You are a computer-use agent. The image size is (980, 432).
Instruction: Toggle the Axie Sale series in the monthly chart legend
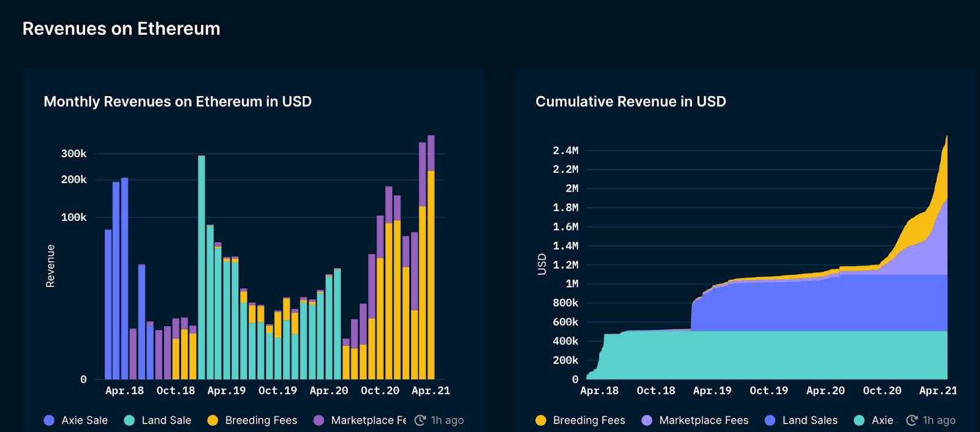76,420
